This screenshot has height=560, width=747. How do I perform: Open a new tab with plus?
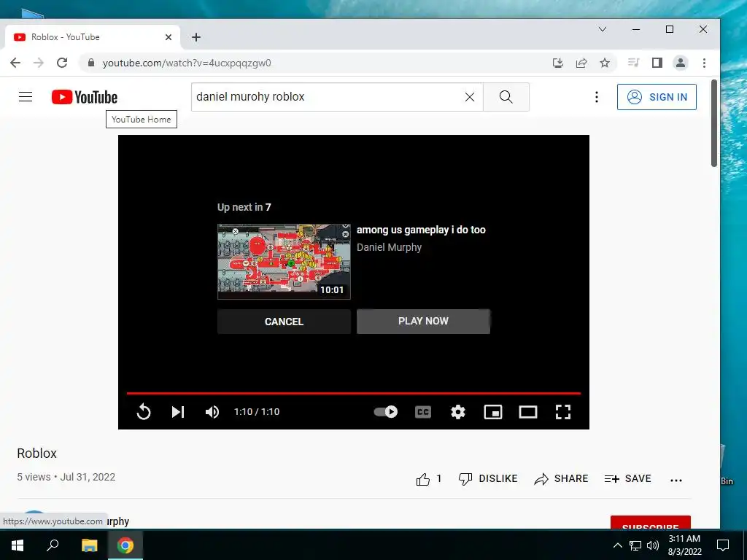(x=196, y=37)
